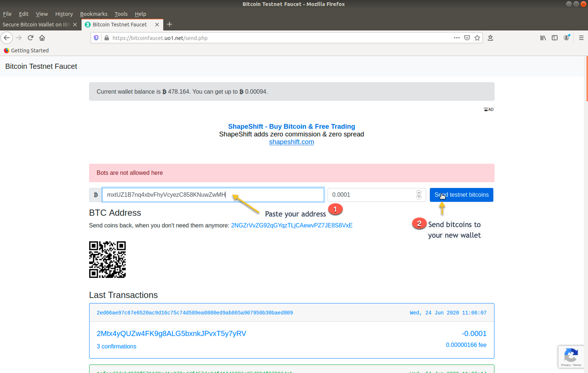Maximize the Firefox window
588x373 pixels.
click(x=576, y=4)
